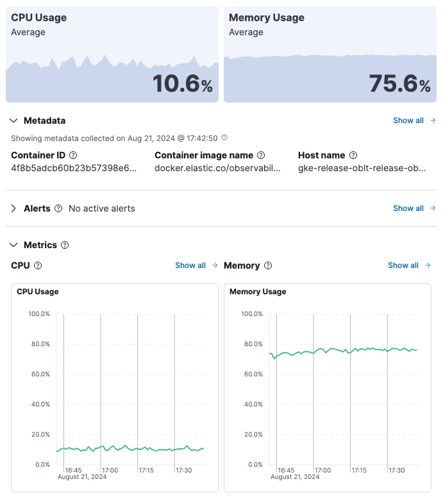The width and height of the screenshot is (443, 504).
Task: Click the help icon next to Host name
Action: [x=353, y=155]
